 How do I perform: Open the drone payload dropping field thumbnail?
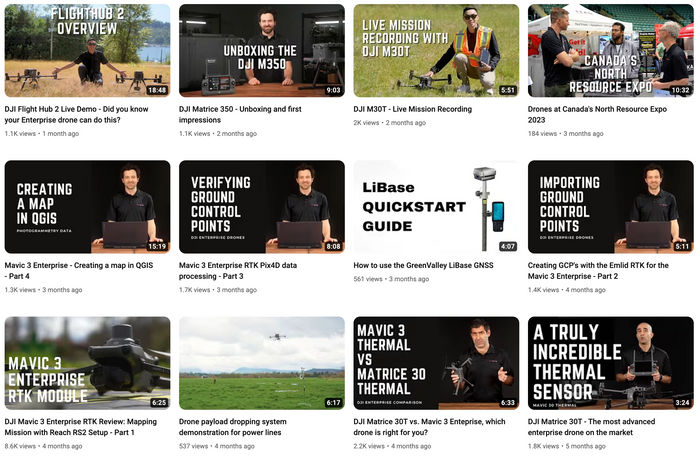click(x=262, y=363)
